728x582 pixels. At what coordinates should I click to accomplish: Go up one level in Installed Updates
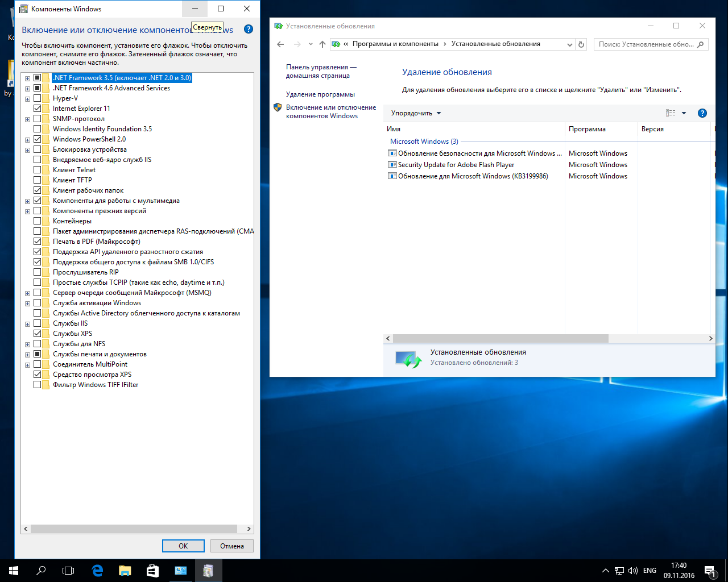coord(322,44)
